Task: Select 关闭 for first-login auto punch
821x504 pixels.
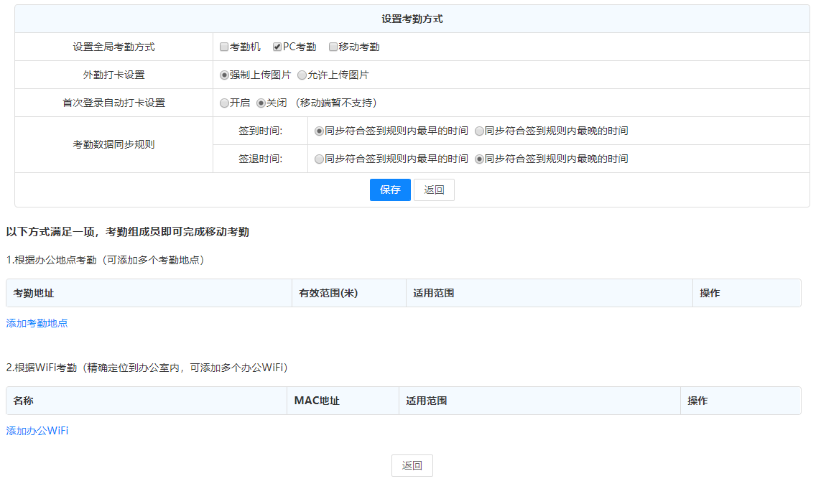Action: (261, 103)
